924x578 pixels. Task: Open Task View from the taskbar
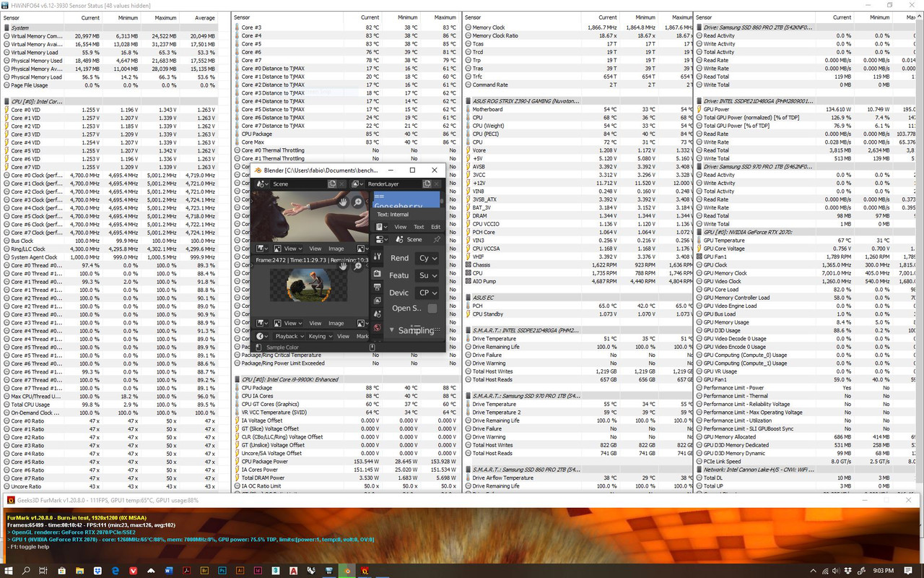point(43,570)
